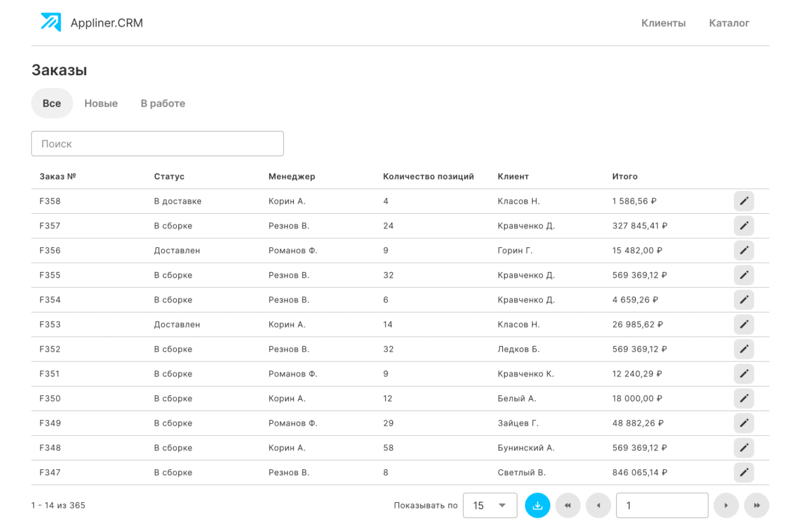Click client Кравченко К. cell
The width and height of the screenshot is (799, 532).
tap(526, 373)
